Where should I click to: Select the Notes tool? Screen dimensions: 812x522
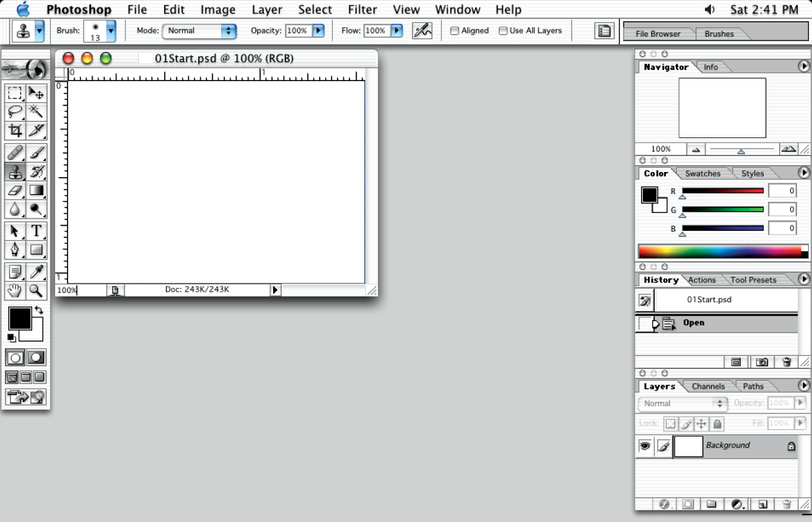[15, 272]
